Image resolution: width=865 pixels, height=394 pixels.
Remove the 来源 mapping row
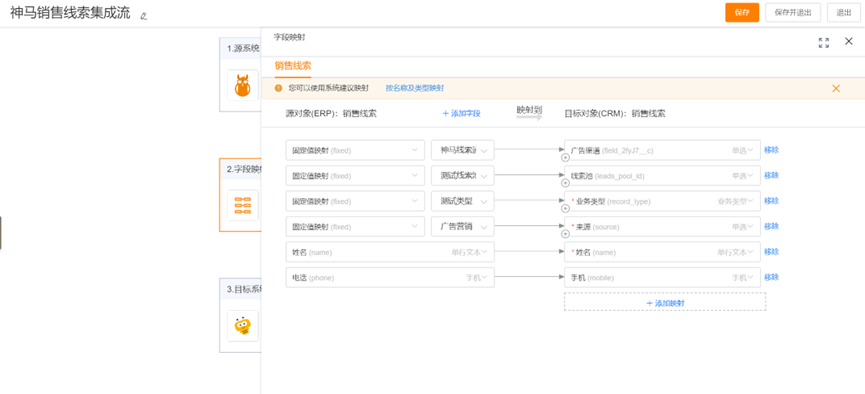(x=771, y=226)
